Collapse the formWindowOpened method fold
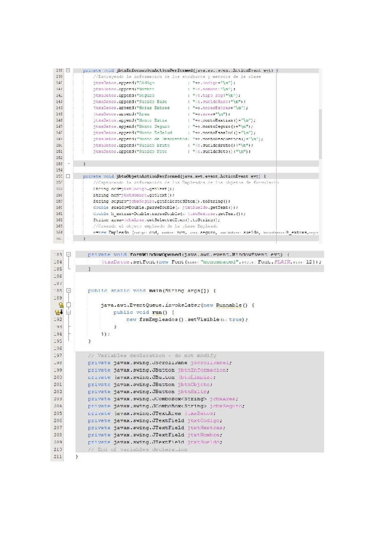 tap(69, 254)
